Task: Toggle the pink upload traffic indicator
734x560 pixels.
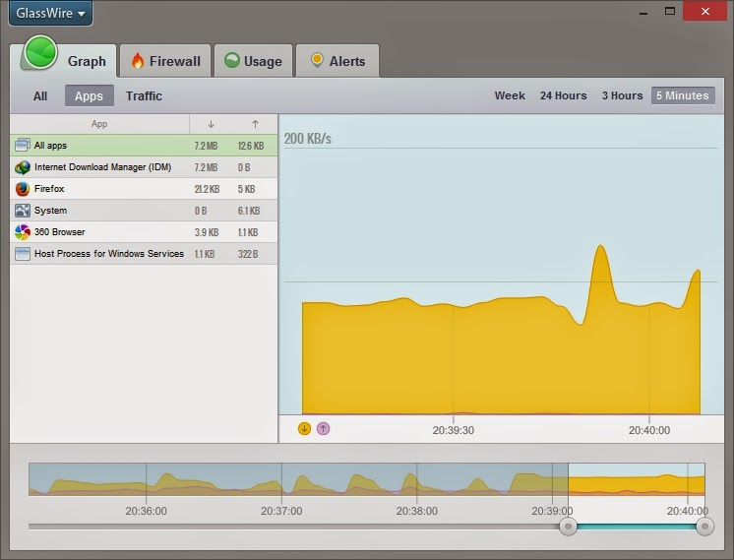Action: 323,428
